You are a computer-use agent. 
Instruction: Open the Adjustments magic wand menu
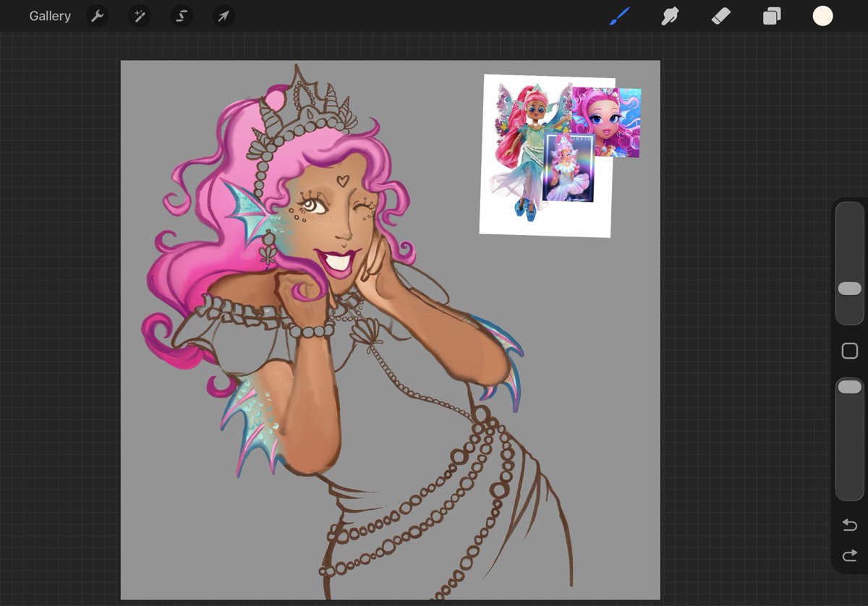click(139, 16)
